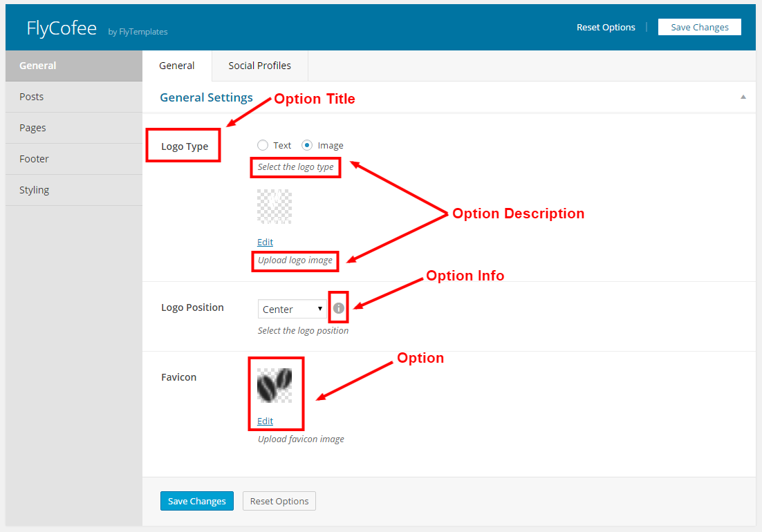Screen dimensions: 762x532
Task: Open the Footer settings section
Action: [34, 159]
